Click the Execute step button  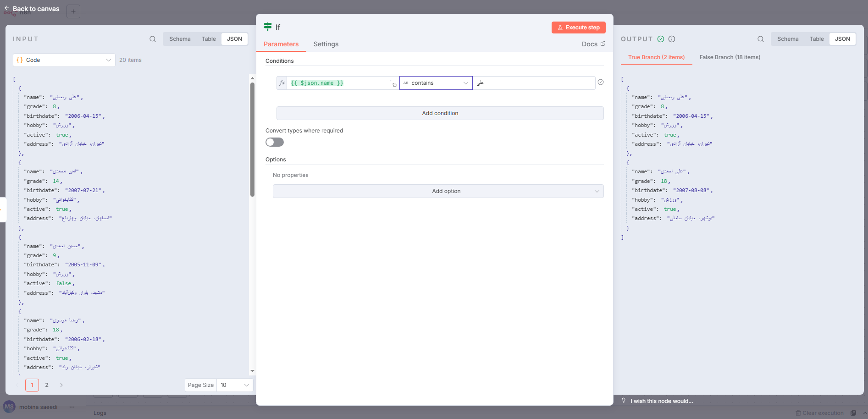tap(578, 28)
